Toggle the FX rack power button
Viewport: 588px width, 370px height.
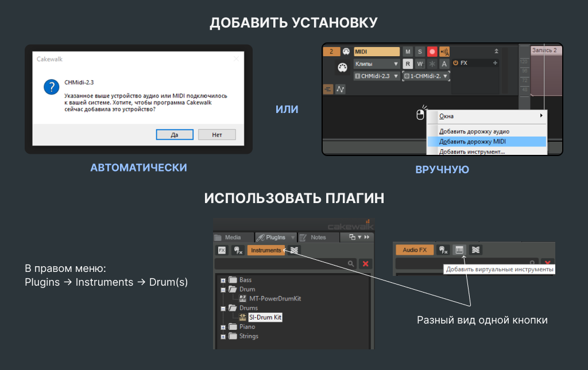pos(455,63)
